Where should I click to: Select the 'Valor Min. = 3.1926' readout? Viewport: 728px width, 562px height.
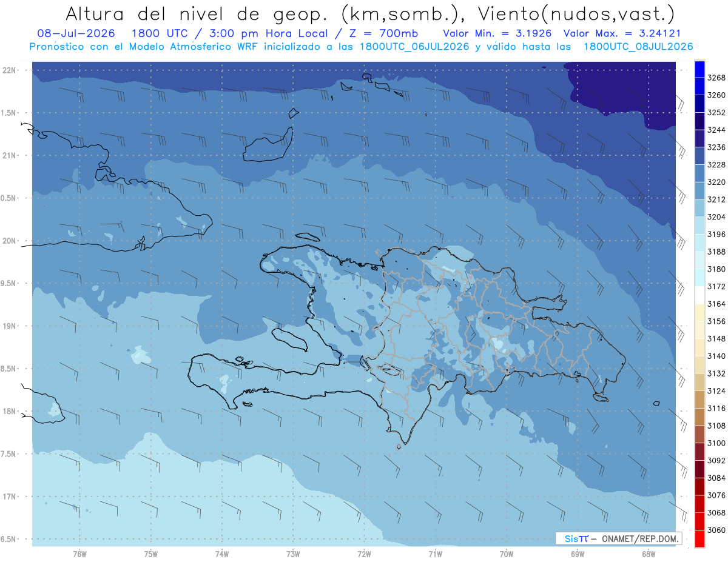tap(497, 34)
